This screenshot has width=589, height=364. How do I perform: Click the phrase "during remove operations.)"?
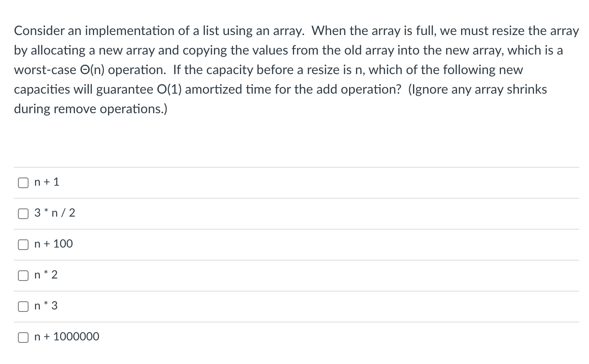pyautogui.click(x=91, y=109)
